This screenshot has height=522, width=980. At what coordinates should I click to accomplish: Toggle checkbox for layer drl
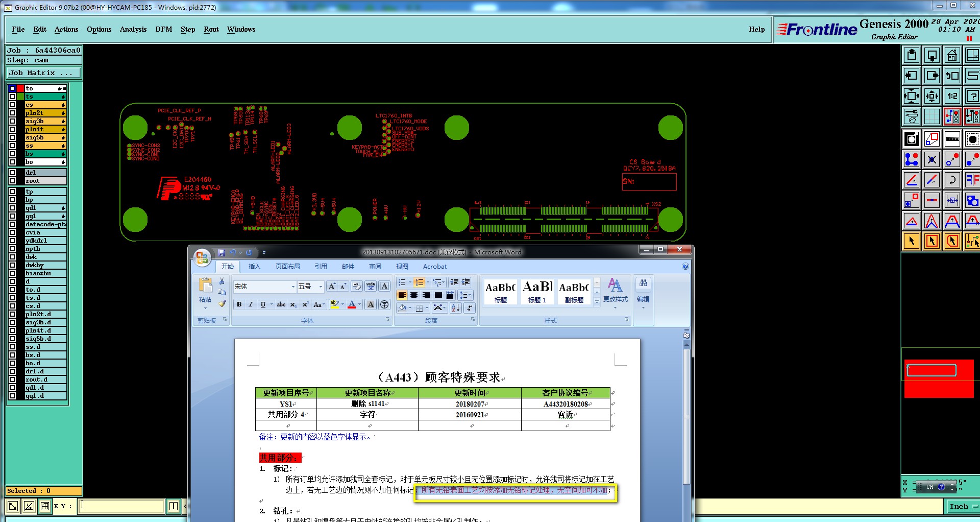[x=12, y=173]
